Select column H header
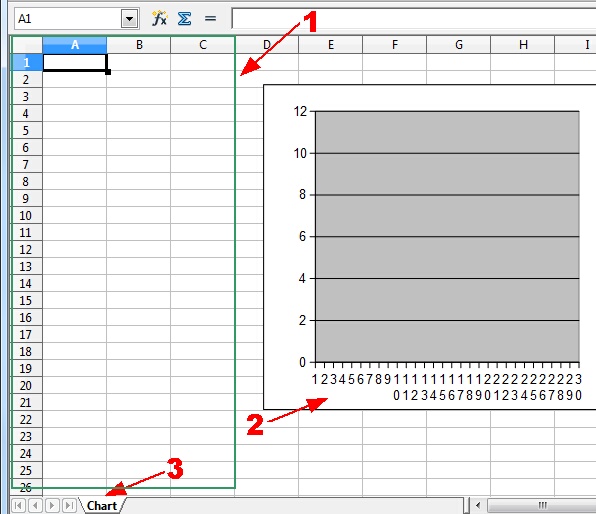This screenshot has width=596, height=514. [523, 45]
